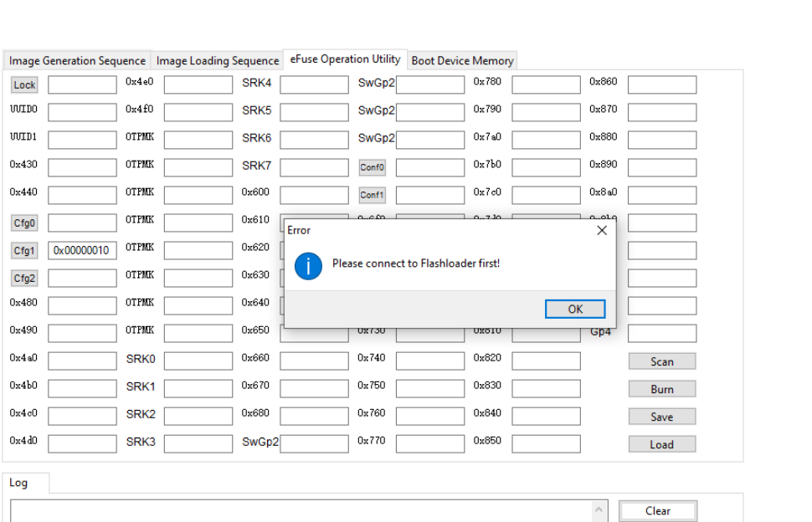The width and height of the screenshot is (812, 522).
Task: Click the 0x600 input field
Action: [315, 195]
